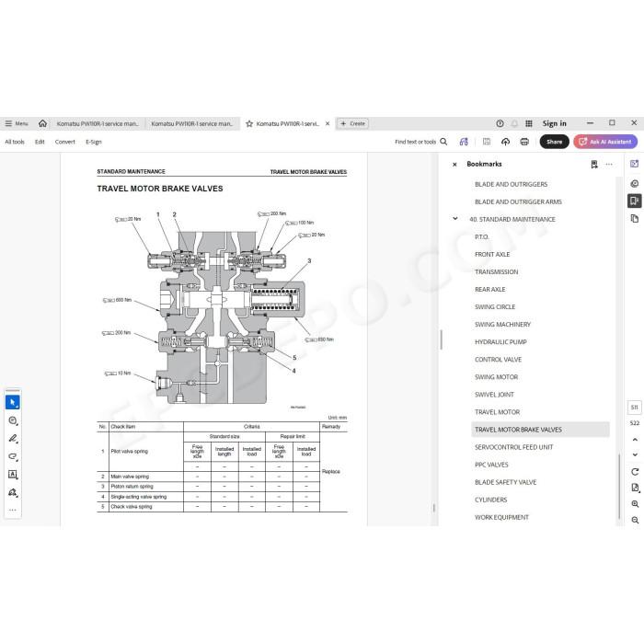Close the active Komatsu PW110R-1 tab
The width and height of the screenshot is (644, 644).
328,123
